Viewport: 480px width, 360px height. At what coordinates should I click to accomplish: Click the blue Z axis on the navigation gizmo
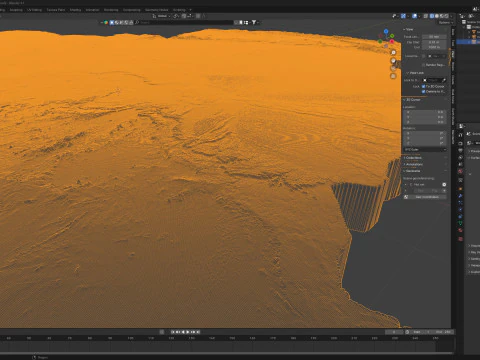[x=386, y=31]
